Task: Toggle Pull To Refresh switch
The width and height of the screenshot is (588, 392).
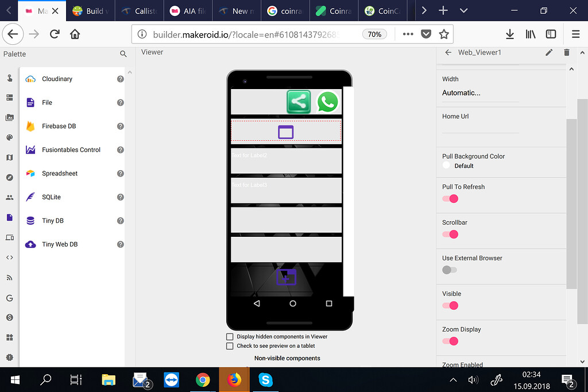Action: (x=450, y=199)
